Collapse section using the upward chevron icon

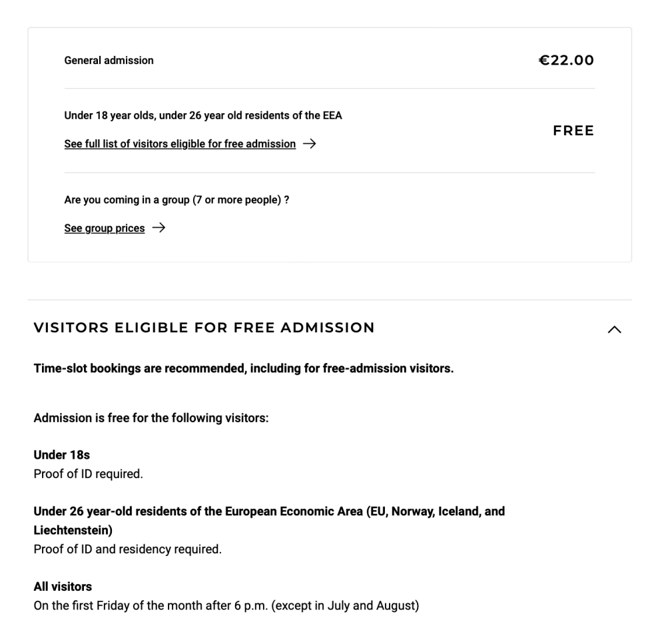tap(615, 329)
